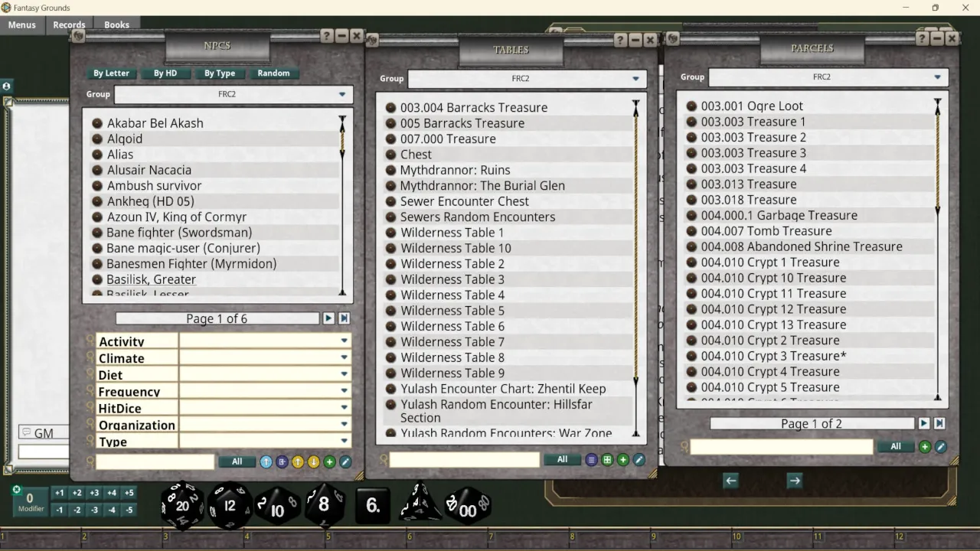980x551 pixels.
Task: Toggle Parcels list edit pencil icon
Action: (x=941, y=447)
